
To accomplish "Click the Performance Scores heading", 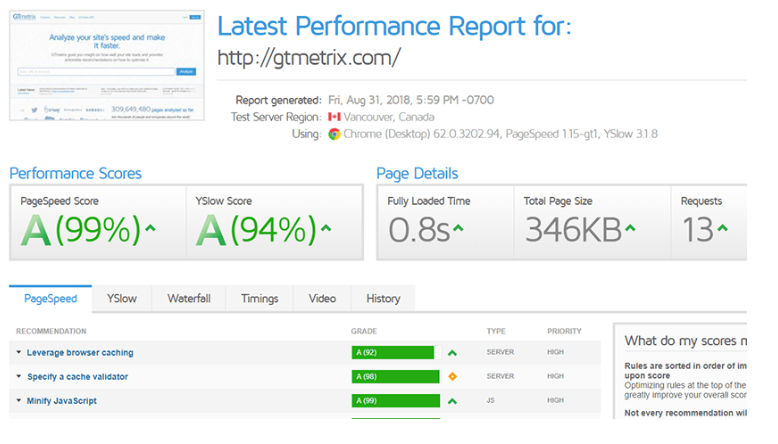I will coord(75,173).
